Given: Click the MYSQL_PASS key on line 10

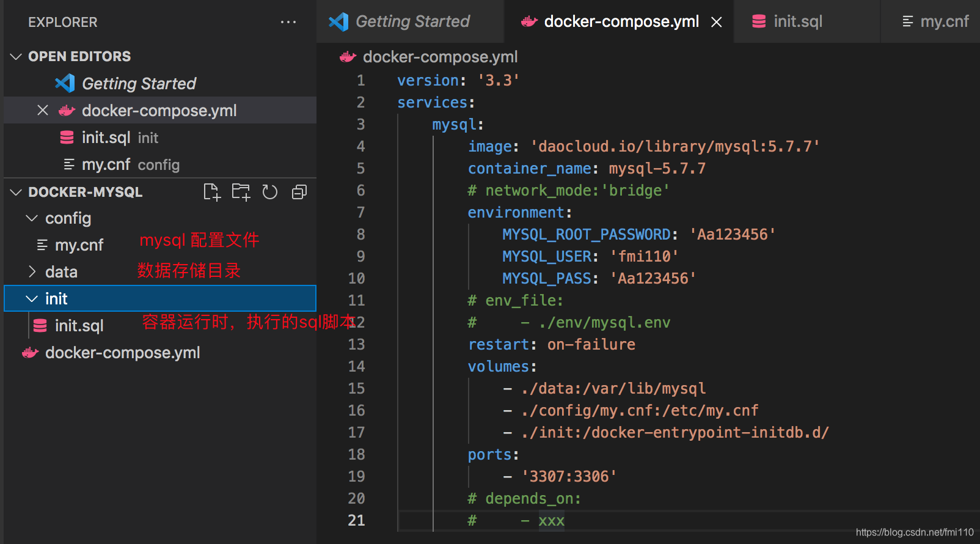Looking at the screenshot, I should pyautogui.click(x=547, y=279).
